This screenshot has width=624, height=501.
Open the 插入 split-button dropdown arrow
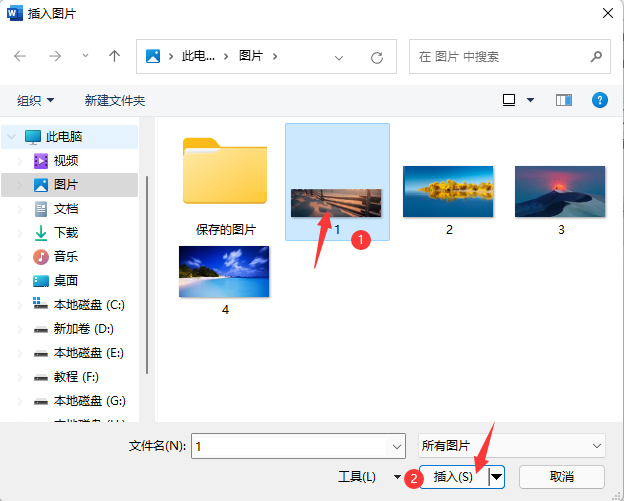497,477
